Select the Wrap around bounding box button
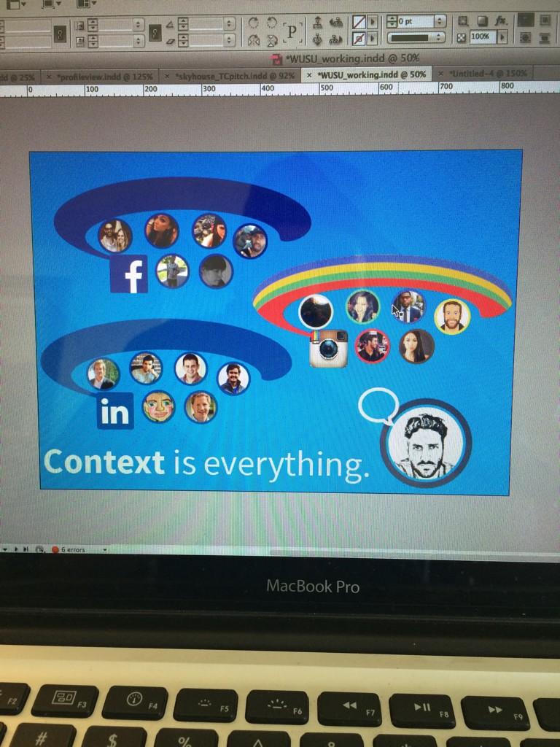 [x=545, y=19]
